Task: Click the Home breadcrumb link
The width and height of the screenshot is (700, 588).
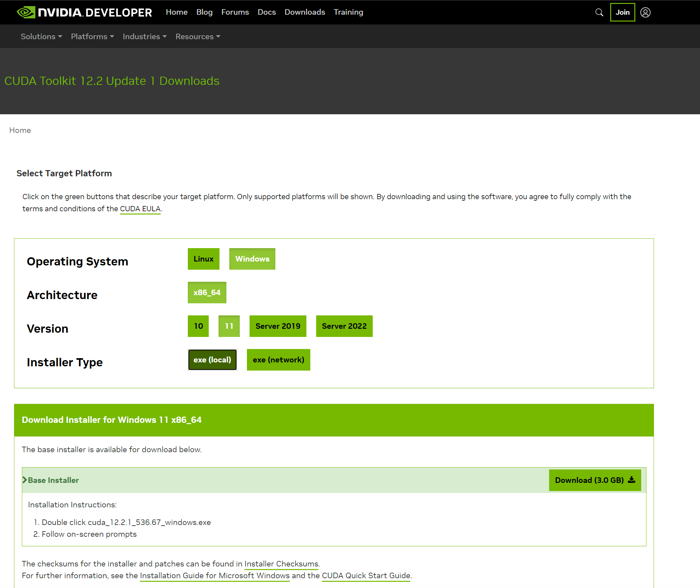Action: 20,130
